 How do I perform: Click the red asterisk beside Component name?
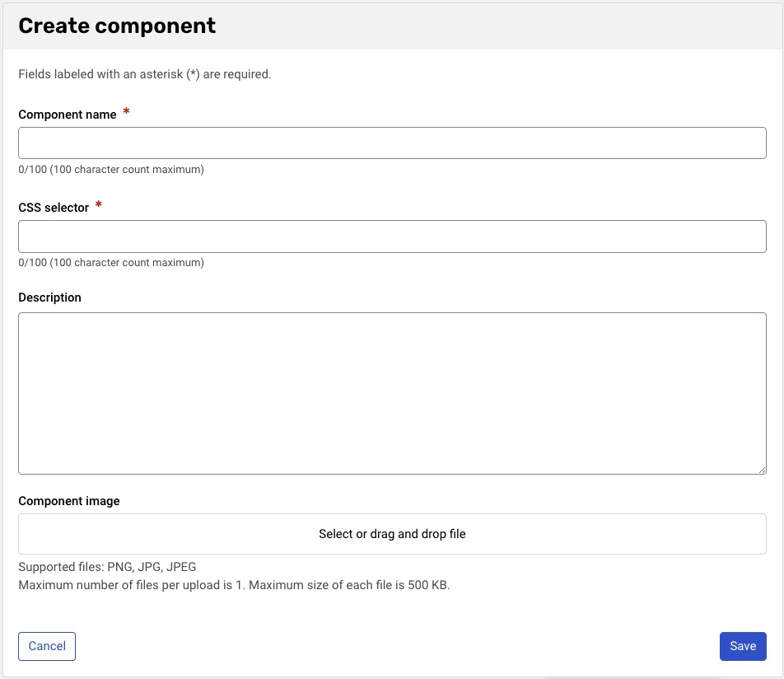click(x=126, y=113)
